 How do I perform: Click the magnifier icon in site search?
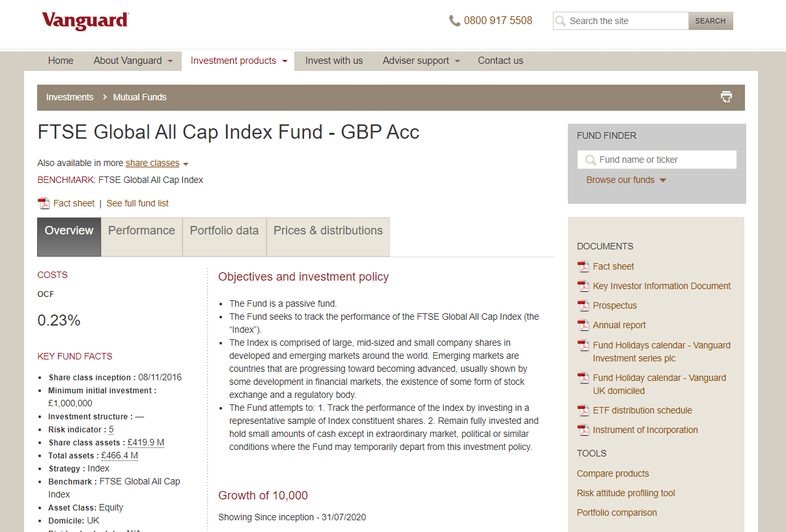point(560,21)
